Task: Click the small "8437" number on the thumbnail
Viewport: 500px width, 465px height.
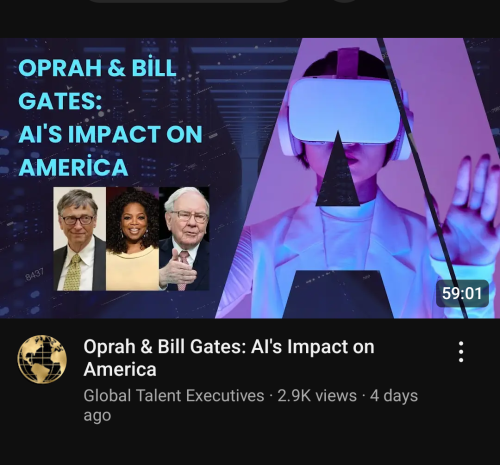Action: click(x=35, y=275)
